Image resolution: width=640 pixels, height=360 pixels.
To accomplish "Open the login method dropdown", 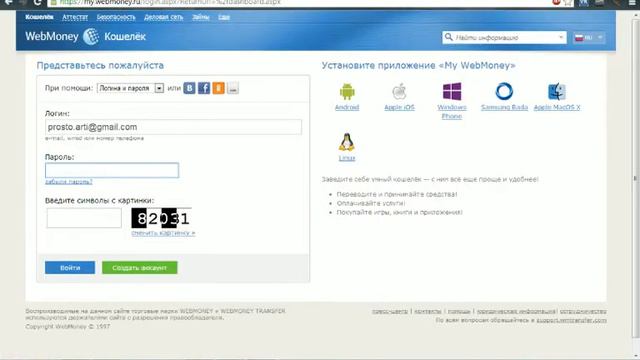I will 130,88.
